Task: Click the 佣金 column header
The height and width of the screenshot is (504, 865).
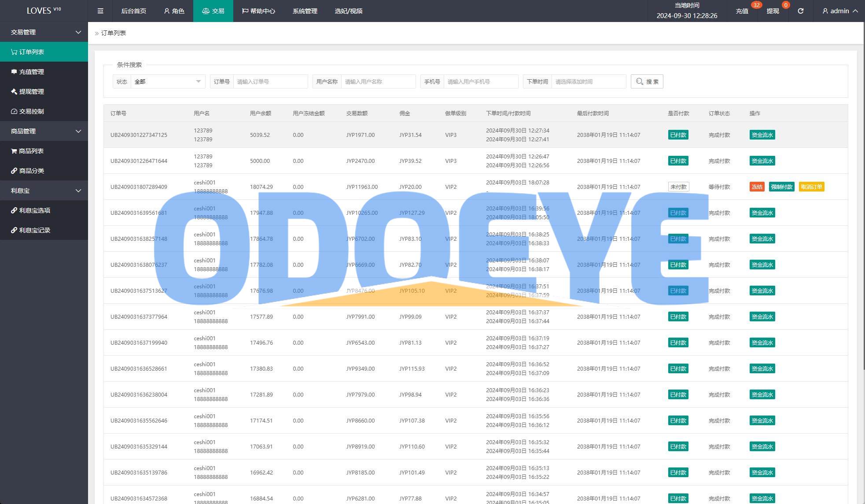Action: pyautogui.click(x=405, y=113)
